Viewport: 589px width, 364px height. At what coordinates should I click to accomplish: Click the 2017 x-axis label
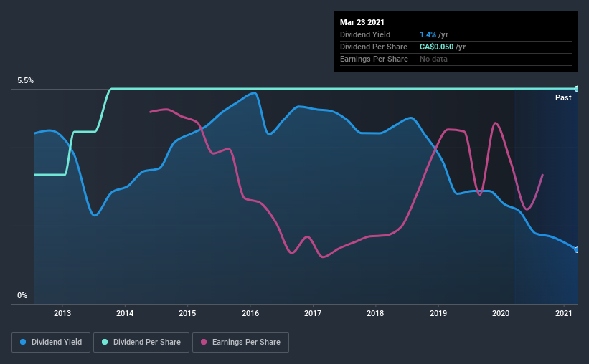pyautogui.click(x=313, y=313)
